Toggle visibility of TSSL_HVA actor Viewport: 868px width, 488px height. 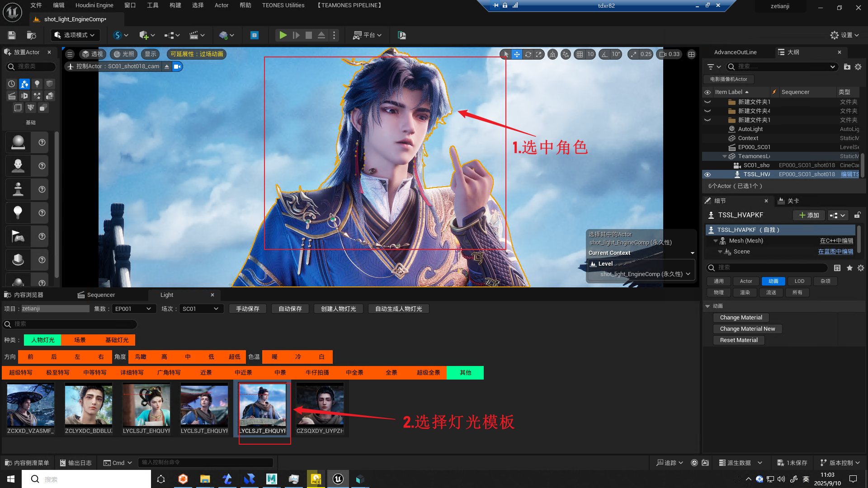708,174
